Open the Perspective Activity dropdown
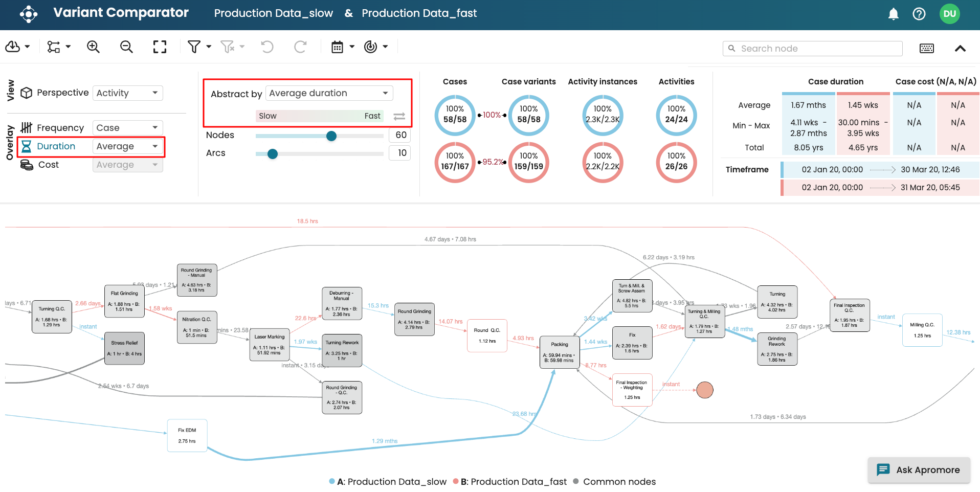This screenshot has height=492, width=980. [x=127, y=93]
